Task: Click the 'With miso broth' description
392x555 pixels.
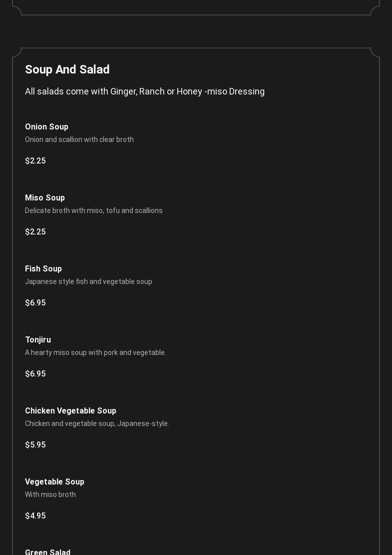Action: coord(50,494)
